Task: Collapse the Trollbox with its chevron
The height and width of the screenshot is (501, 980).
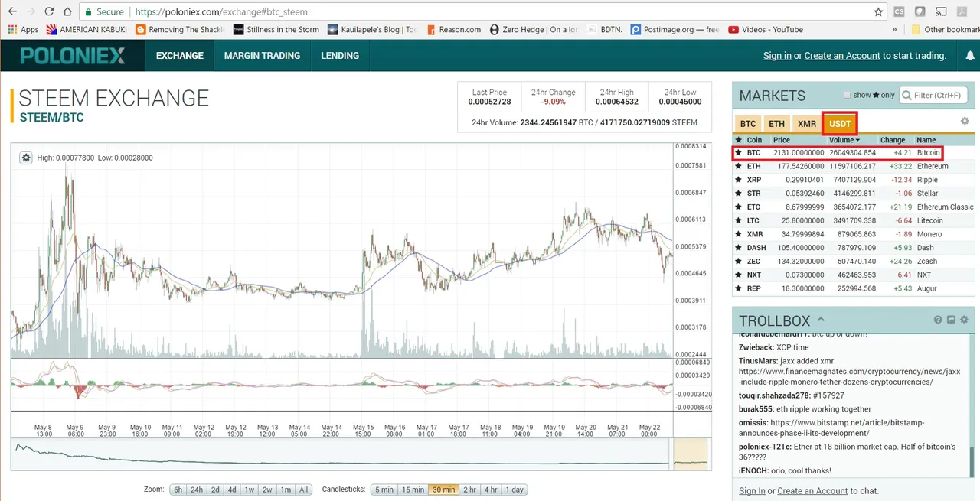Action: point(821,320)
